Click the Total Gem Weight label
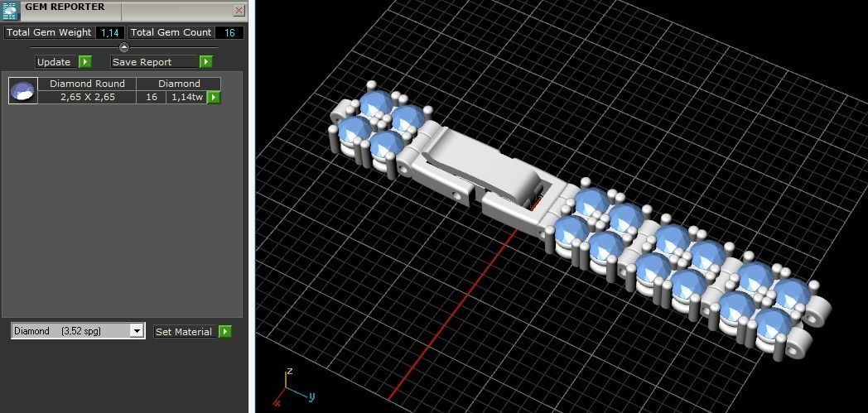The height and width of the screenshot is (413, 868). tap(49, 32)
